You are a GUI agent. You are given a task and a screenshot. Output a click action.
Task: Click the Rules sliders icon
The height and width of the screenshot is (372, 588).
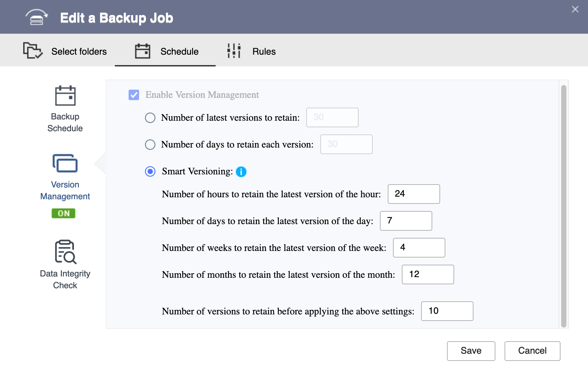[x=234, y=51]
